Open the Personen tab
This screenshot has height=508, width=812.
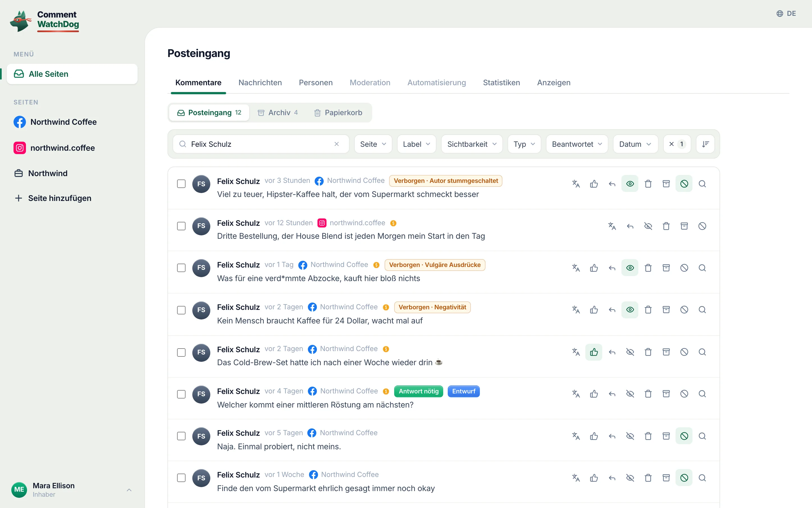click(x=316, y=82)
